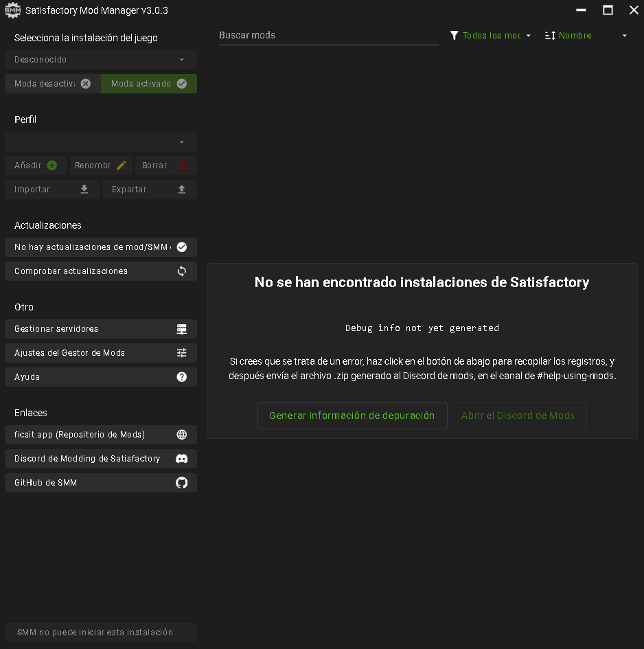The height and width of the screenshot is (649, 644).
Task: Focus the Buscar mods search field
Action: tap(329, 36)
